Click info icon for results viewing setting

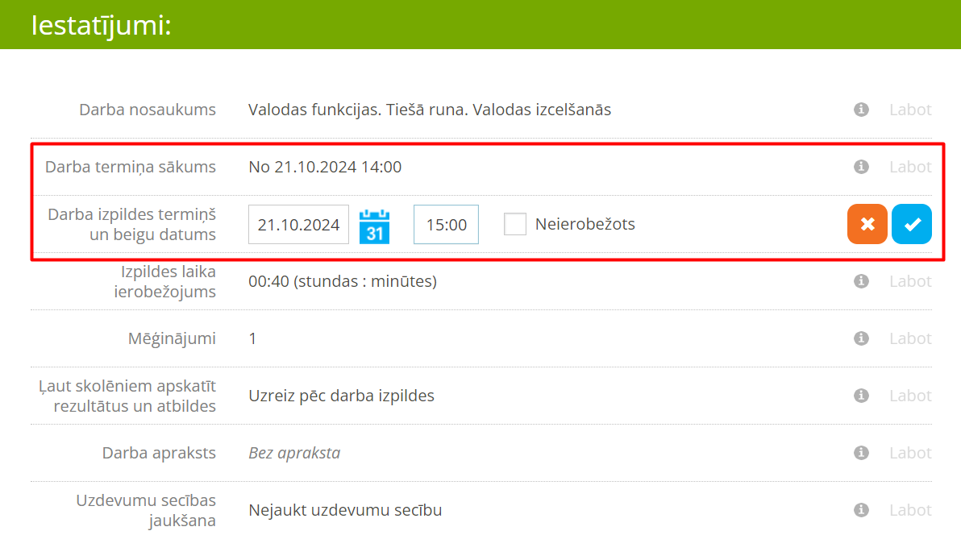click(861, 396)
